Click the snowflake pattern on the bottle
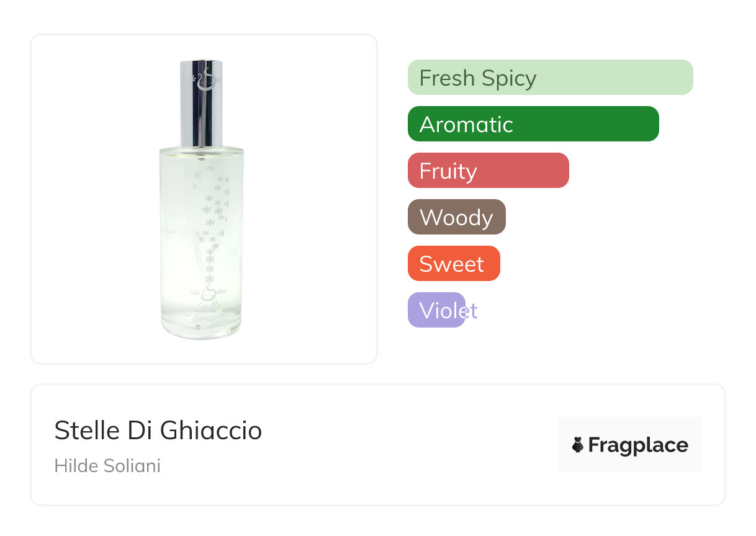 (213, 217)
